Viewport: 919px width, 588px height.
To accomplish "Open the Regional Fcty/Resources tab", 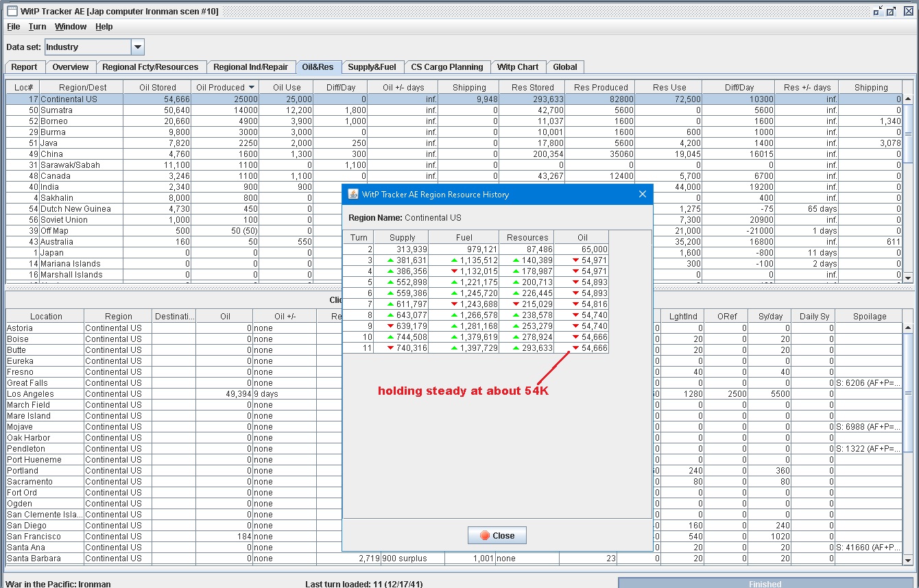I will pyautogui.click(x=150, y=67).
